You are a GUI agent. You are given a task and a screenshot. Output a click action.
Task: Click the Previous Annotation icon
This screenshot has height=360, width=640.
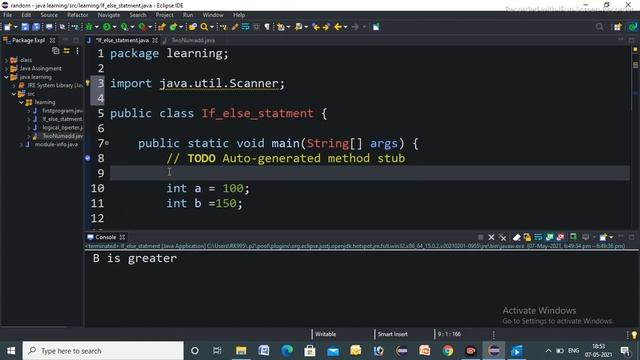click(299, 27)
